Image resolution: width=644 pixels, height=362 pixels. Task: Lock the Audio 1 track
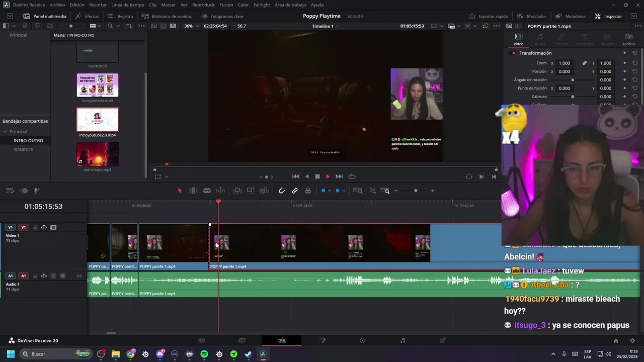click(x=35, y=276)
